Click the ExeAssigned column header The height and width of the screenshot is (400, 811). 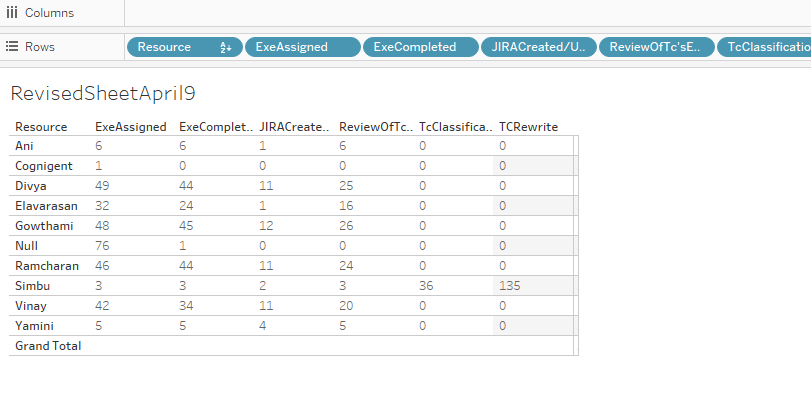click(x=131, y=127)
